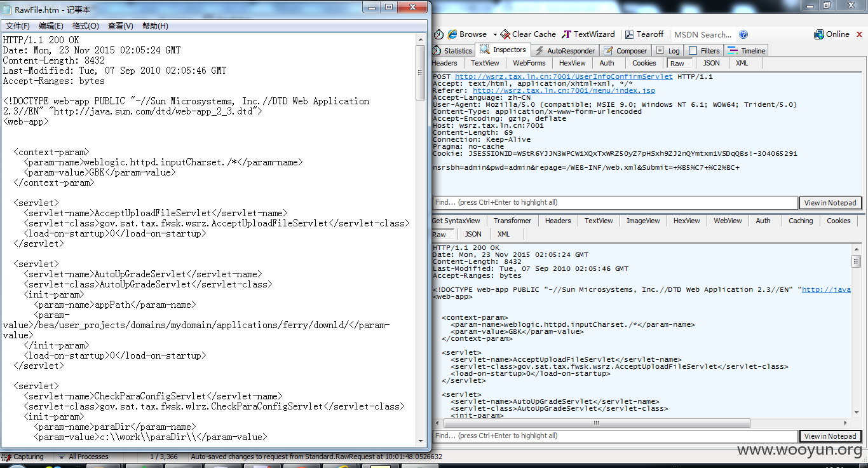
Task: Toggle Capturing in Fiddler status bar
Action: click(x=24, y=457)
